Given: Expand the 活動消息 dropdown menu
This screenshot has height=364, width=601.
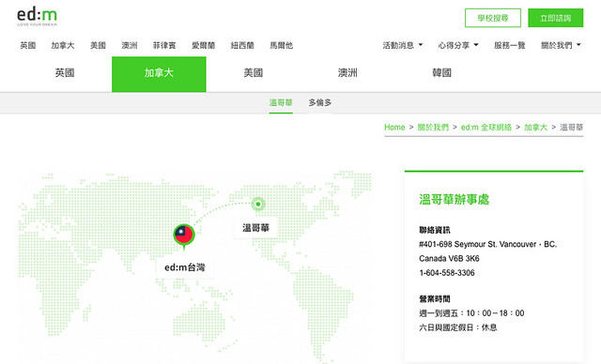Looking at the screenshot, I should tap(403, 46).
